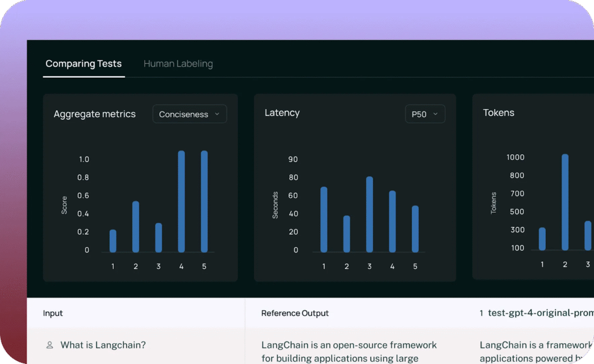Select bar 3 in the Latency chart
The width and height of the screenshot is (594, 364).
click(370, 214)
